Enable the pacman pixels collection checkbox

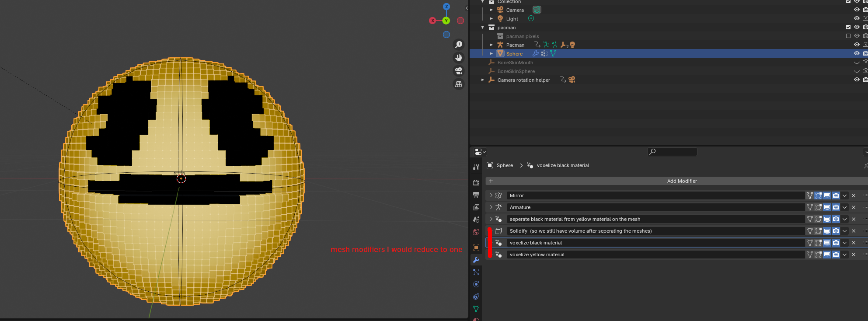point(848,36)
